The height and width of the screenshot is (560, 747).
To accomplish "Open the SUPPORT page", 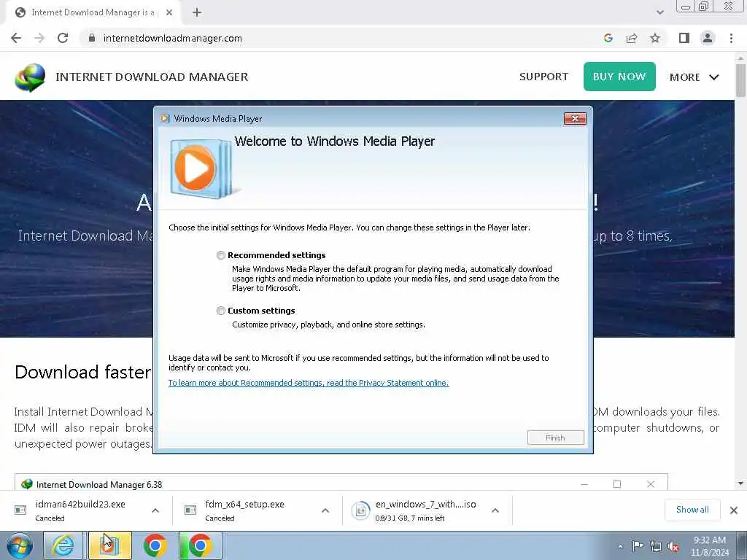I will (x=543, y=77).
